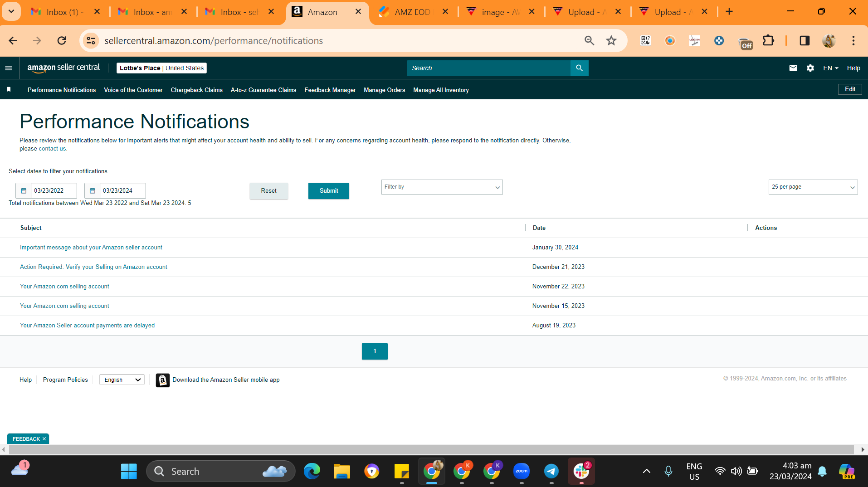The height and width of the screenshot is (487, 868).
Task: Launch Microsoft Edge from taskbar
Action: click(312, 472)
